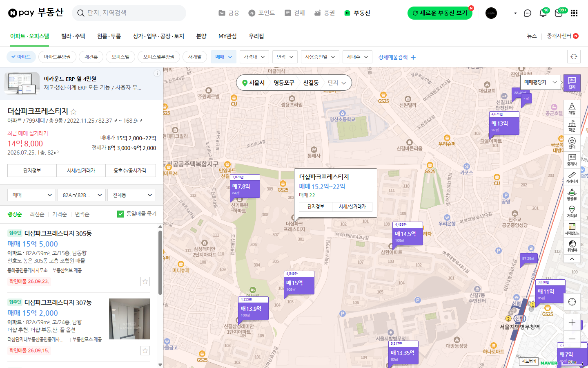
Task: Toggle the 아파트분양권 filter chip
Action: [57, 57]
